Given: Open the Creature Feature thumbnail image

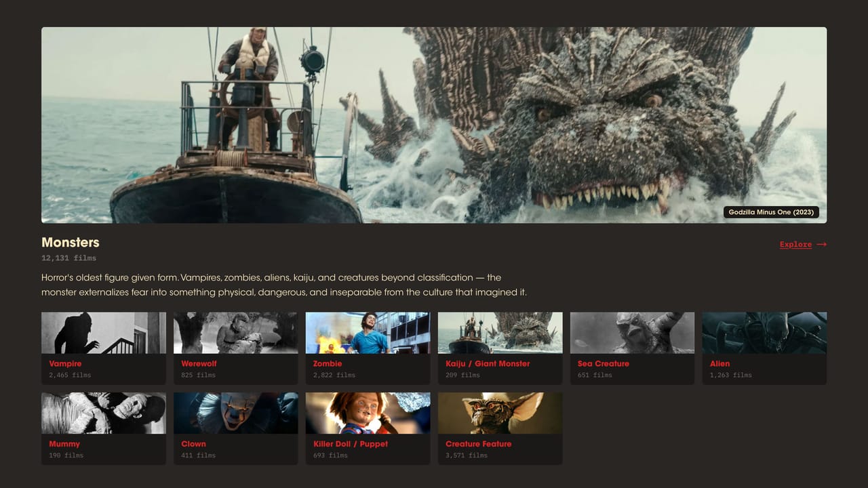Looking at the screenshot, I should [500, 413].
